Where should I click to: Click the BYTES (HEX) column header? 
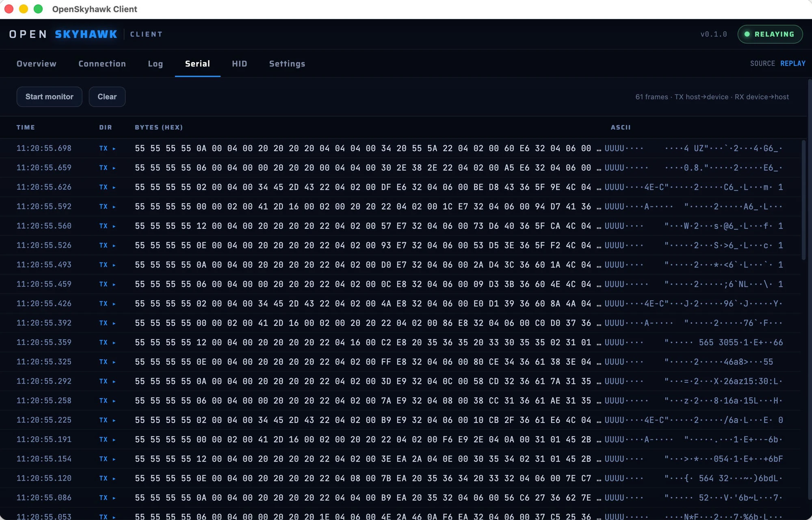tap(159, 127)
